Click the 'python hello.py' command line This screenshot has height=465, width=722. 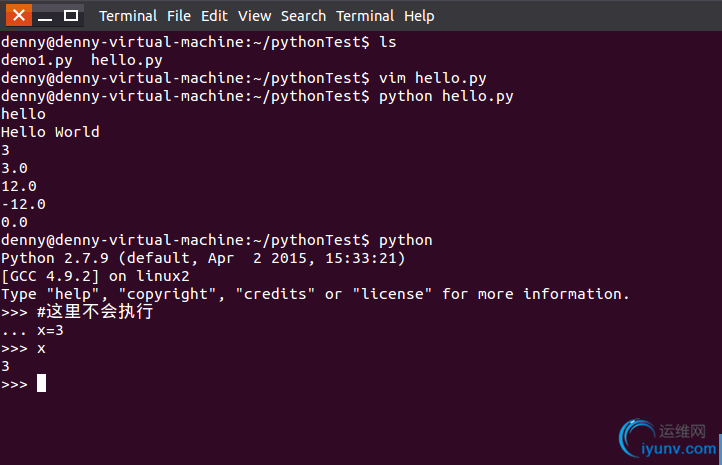coord(257,96)
